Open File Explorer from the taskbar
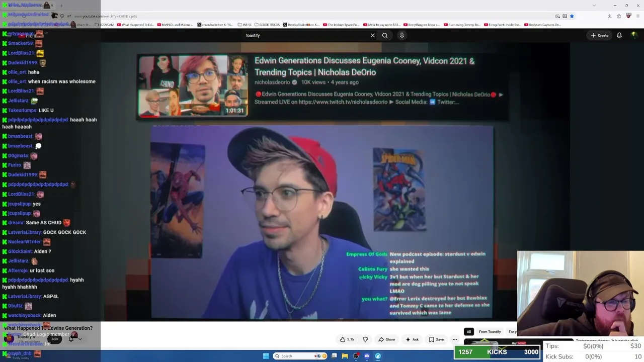The width and height of the screenshot is (644, 362). [x=345, y=356]
